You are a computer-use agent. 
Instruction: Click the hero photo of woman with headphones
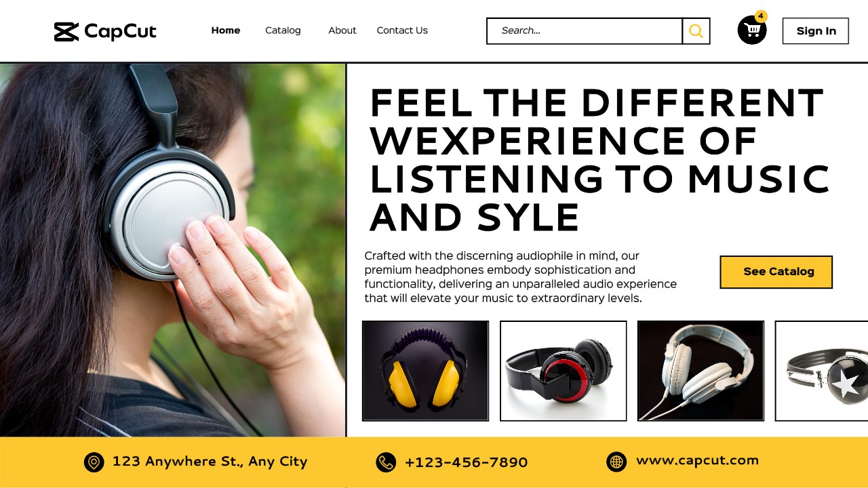coord(173,249)
